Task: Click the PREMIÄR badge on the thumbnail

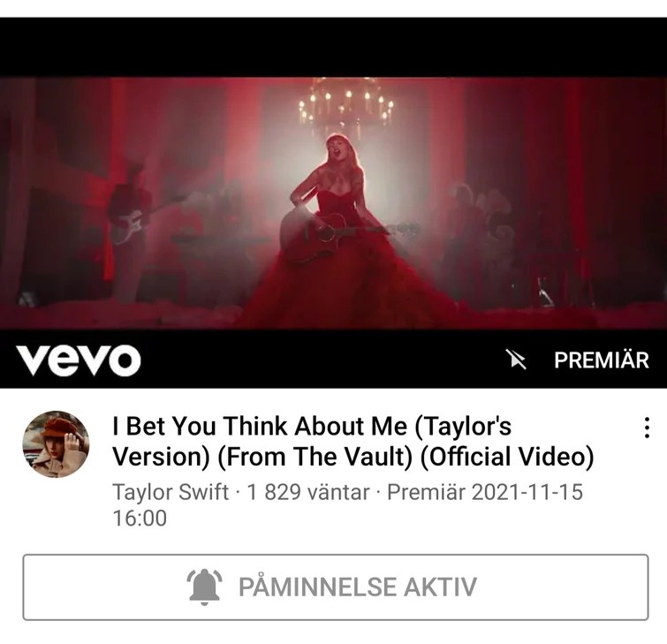Action: (x=602, y=360)
